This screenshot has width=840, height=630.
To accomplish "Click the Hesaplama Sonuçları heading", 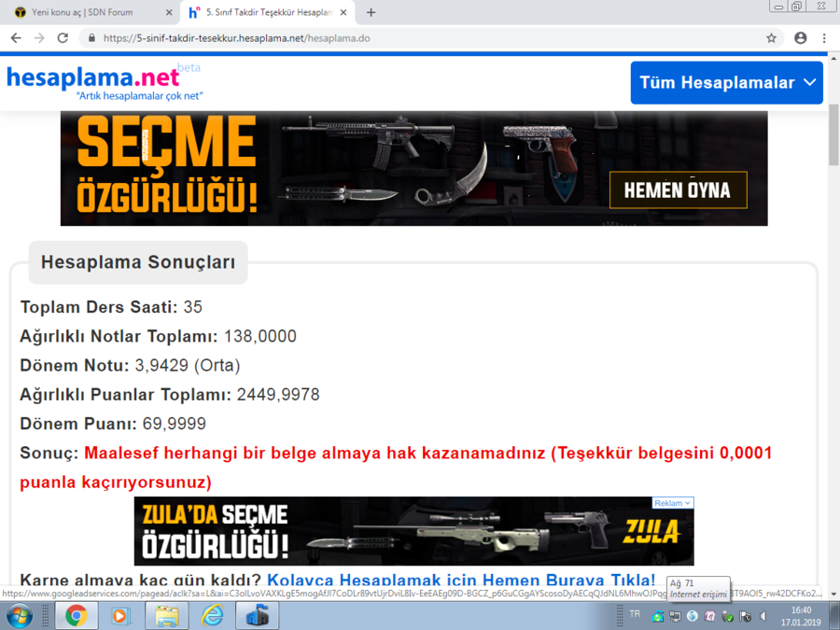I will coord(138,262).
